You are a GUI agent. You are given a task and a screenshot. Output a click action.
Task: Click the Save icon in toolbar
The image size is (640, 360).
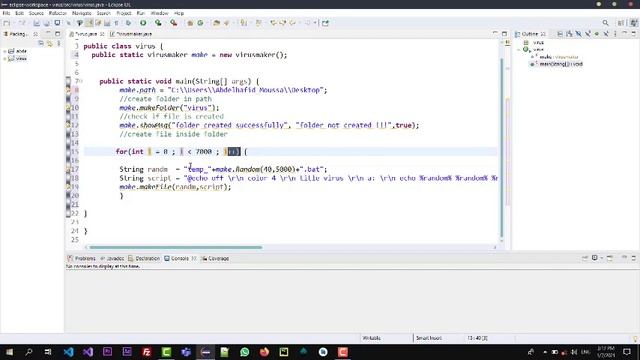[36, 23]
